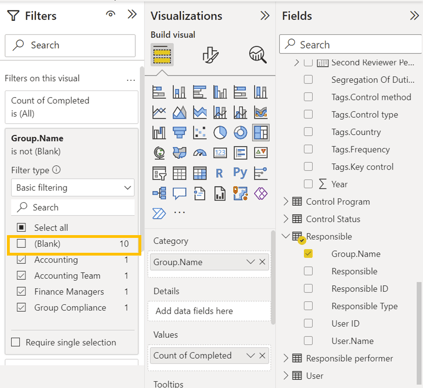
Task: Check the Tags.Country field
Action: (308, 132)
